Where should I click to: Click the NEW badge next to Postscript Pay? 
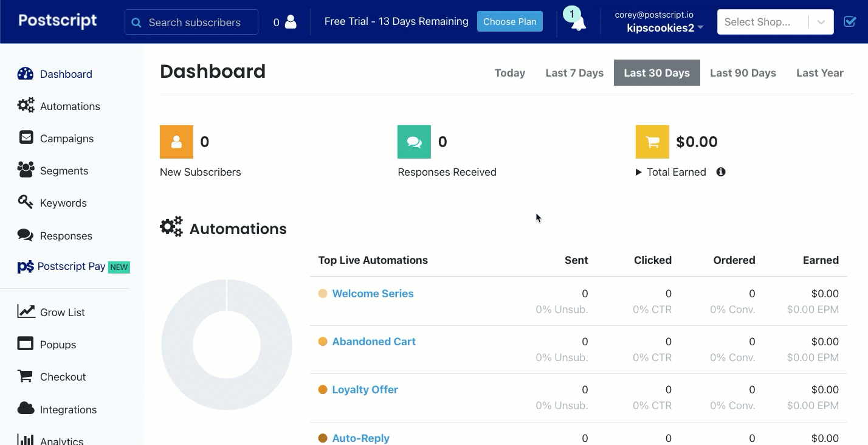point(119,267)
